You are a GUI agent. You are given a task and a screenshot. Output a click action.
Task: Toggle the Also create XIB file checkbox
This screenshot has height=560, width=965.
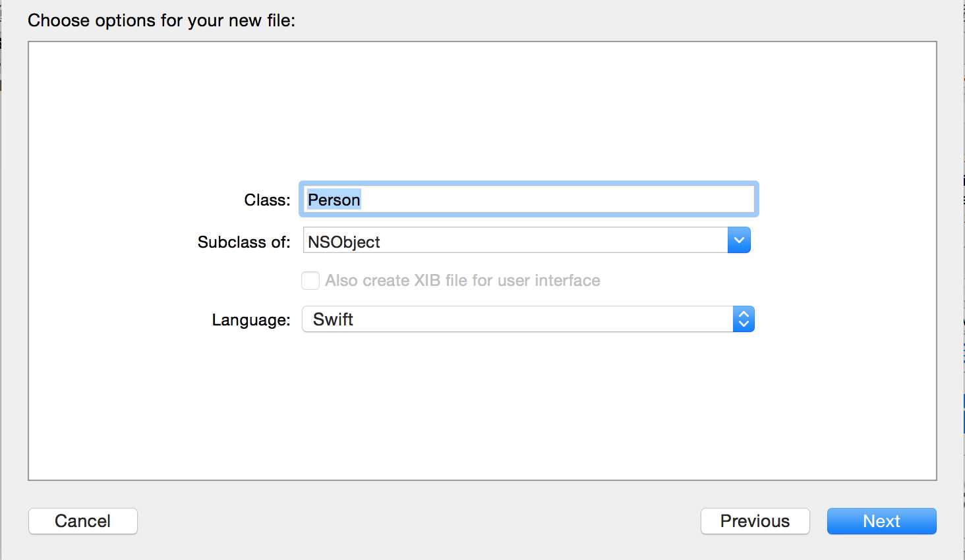[310, 281]
